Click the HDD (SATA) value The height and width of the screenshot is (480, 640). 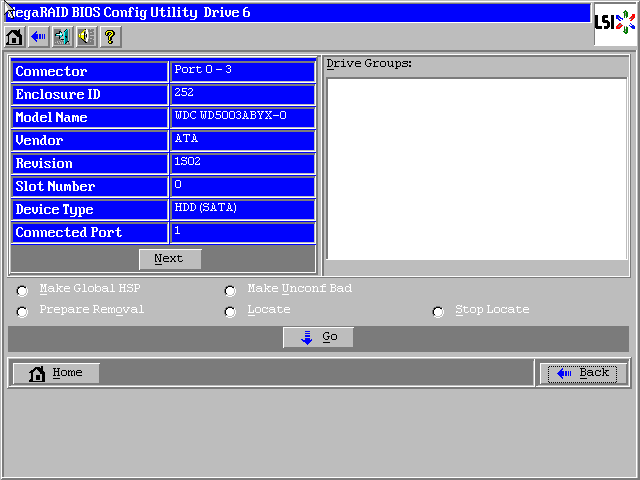205,207
